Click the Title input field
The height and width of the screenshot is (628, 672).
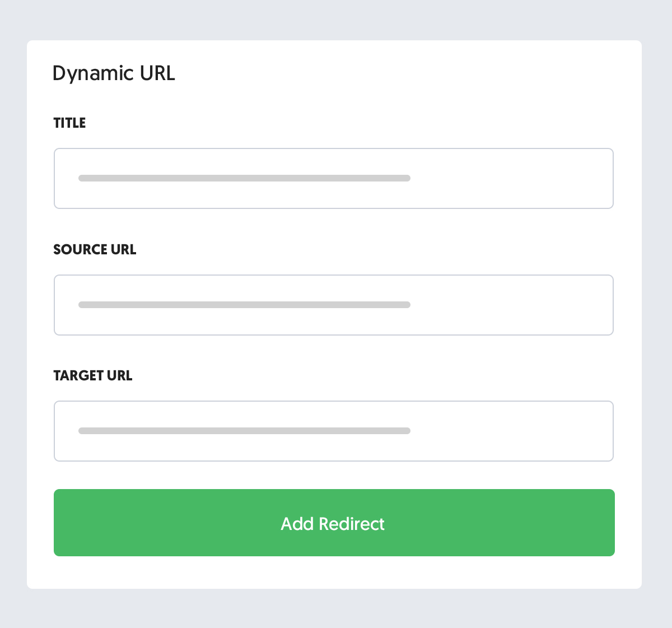click(x=334, y=178)
